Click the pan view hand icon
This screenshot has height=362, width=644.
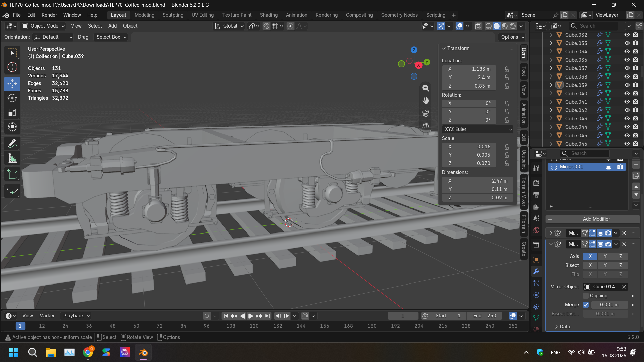426,100
